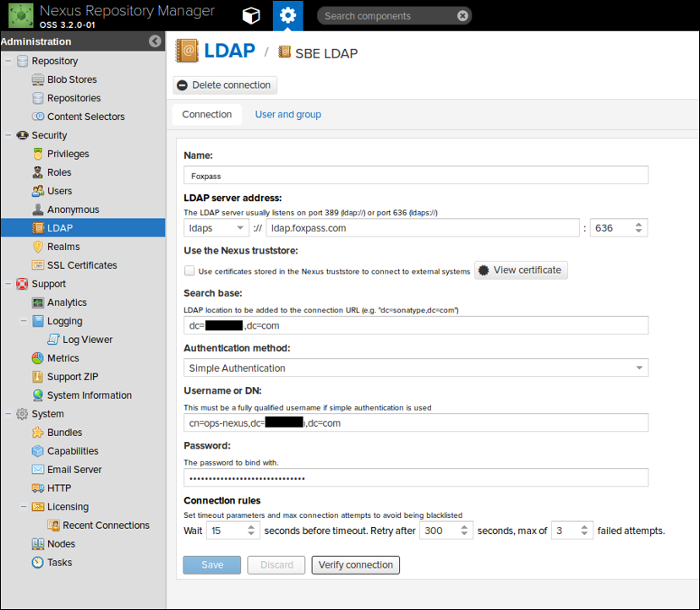Click the Repositories icon
Image resolution: width=700 pixels, height=610 pixels.
click(38, 98)
